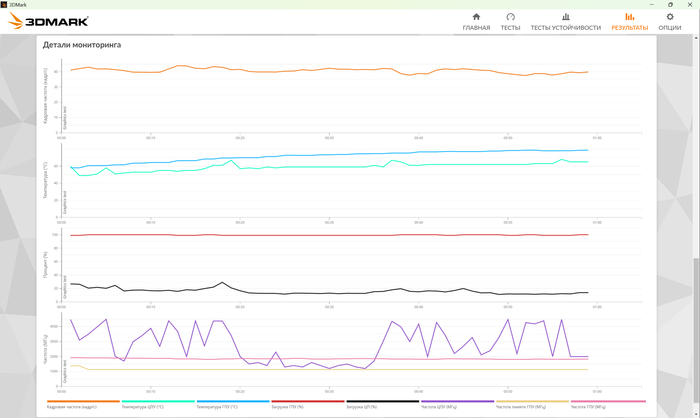Click the 3DMark logo in header
700x418 pixels.
pyautogui.click(x=48, y=21)
